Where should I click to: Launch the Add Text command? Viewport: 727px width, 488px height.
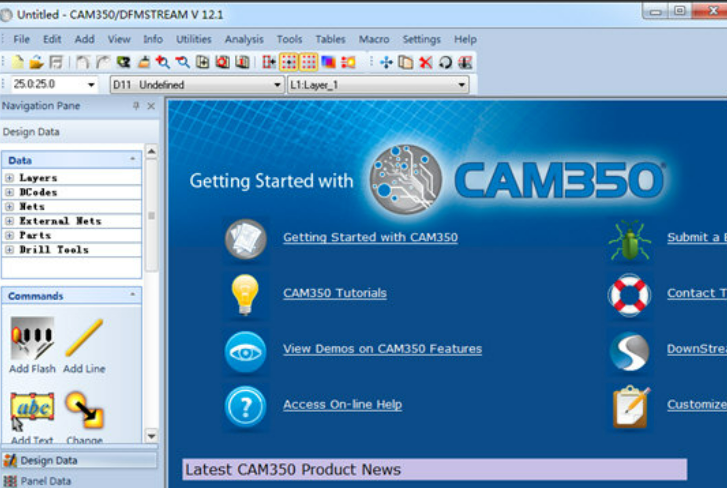click(32, 417)
